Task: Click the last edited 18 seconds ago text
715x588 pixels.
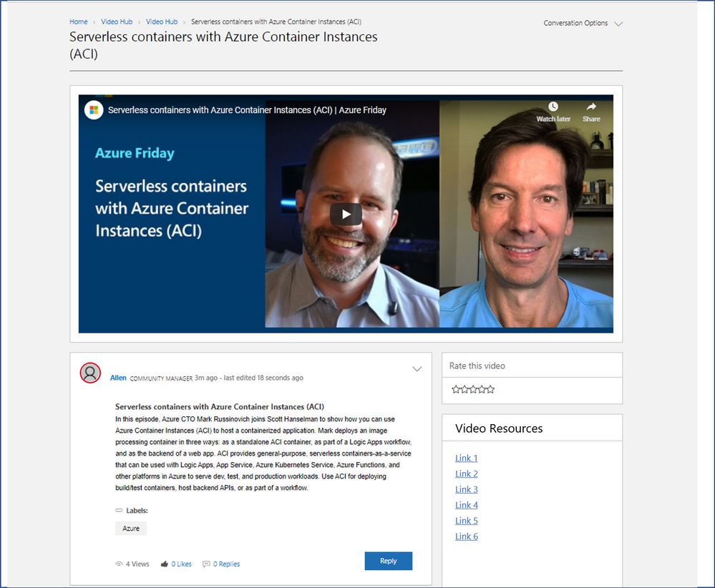Action: 263,378
